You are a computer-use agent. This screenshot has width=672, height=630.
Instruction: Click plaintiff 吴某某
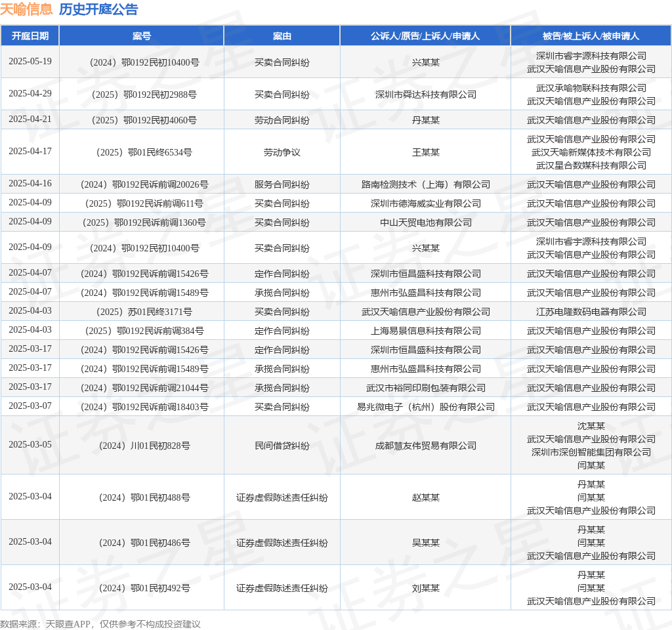click(x=425, y=543)
